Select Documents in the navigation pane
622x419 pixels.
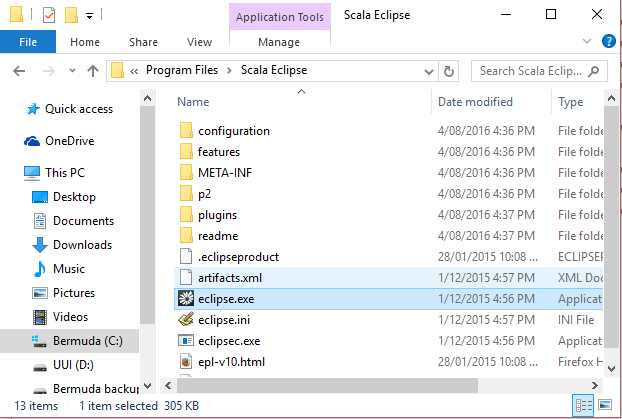pos(83,221)
